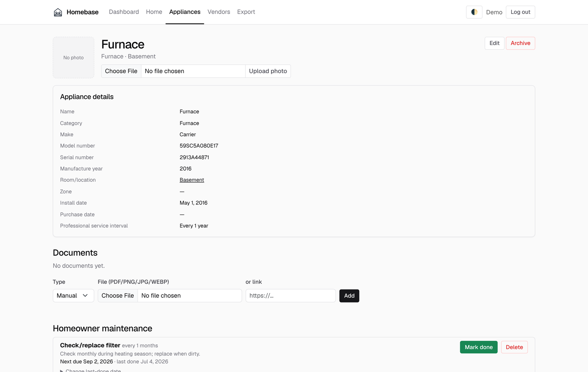The height and width of the screenshot is (372, 588).
Task: Click the Room/location label
Action: pyautogui.click(x=78, y=180)
